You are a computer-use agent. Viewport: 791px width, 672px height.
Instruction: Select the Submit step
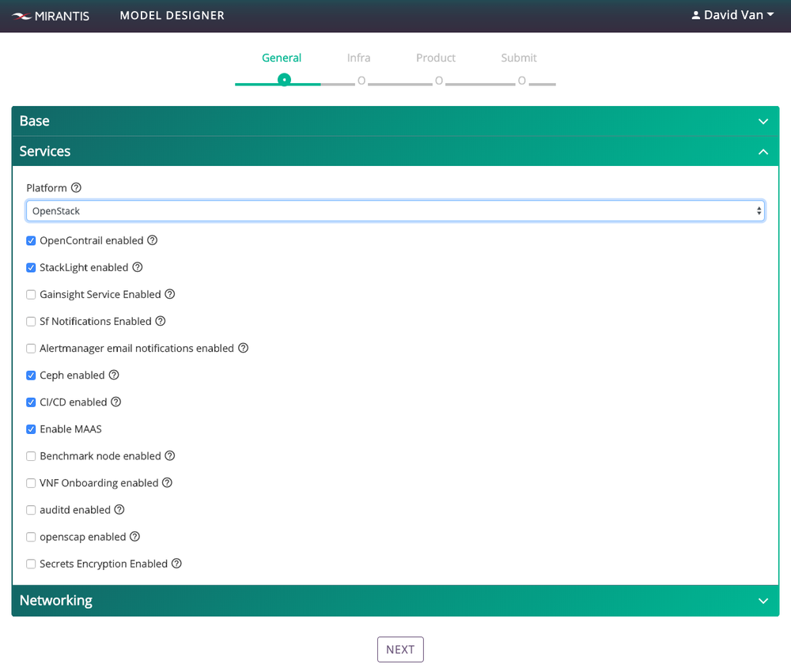click(518, 58)
